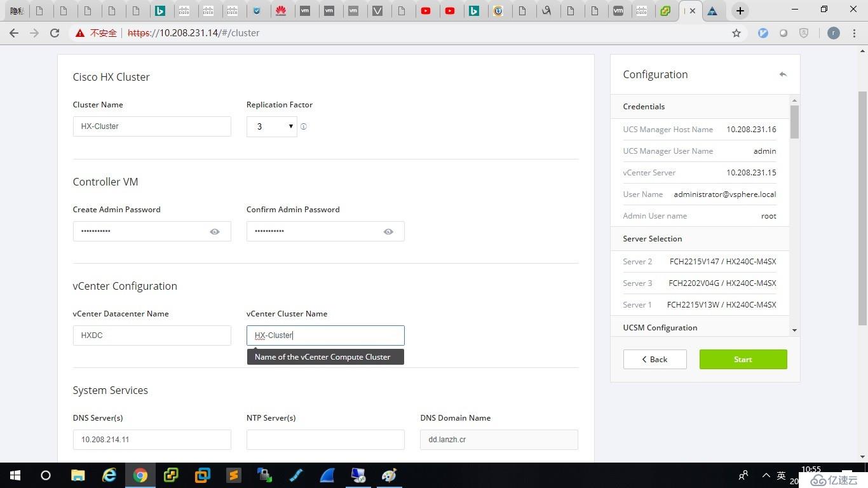Click Configuration panel scroll down arrow

794,330
